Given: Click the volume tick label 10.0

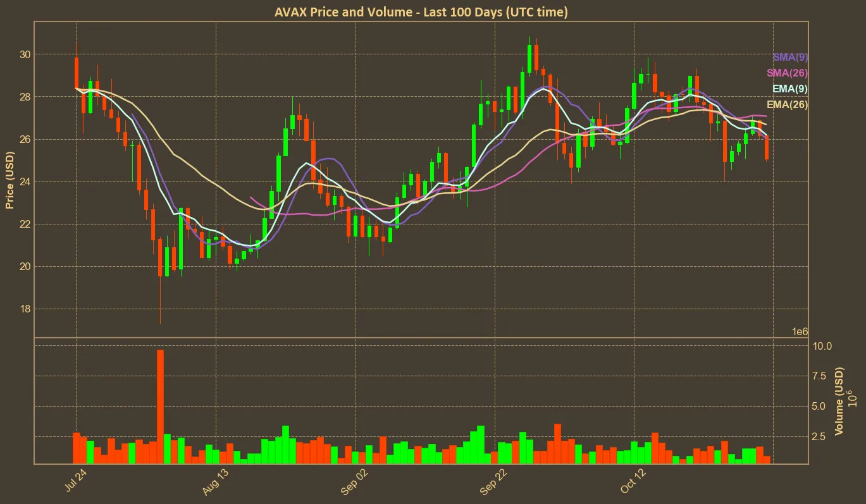Looking at the screenshot, I should (x=822, y=347).
